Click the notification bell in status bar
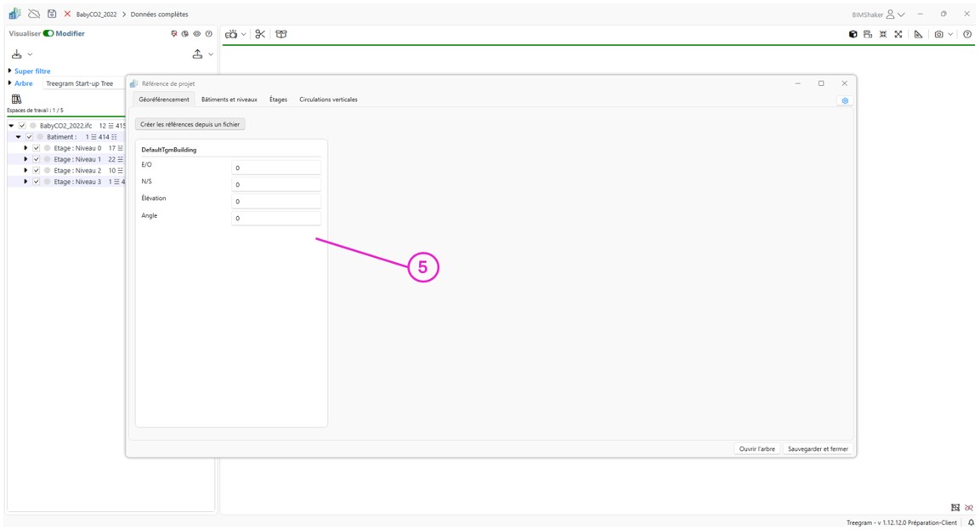The width and height of the screenshot is (980, 530). click(x=971, y=523)
